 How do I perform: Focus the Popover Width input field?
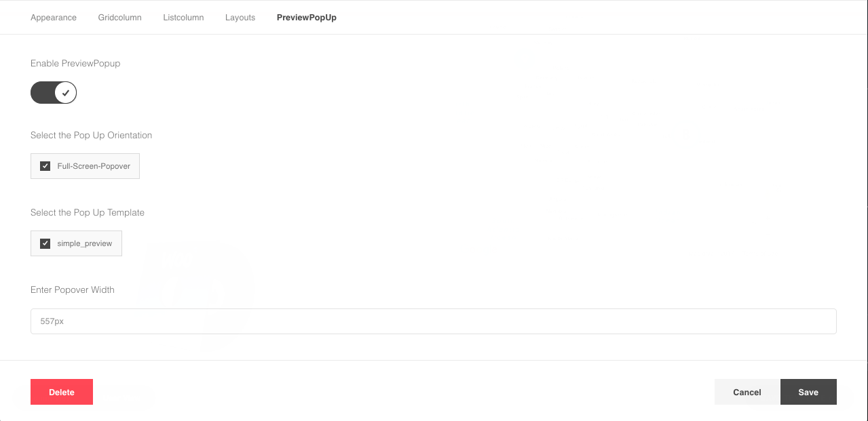(433, 321)
